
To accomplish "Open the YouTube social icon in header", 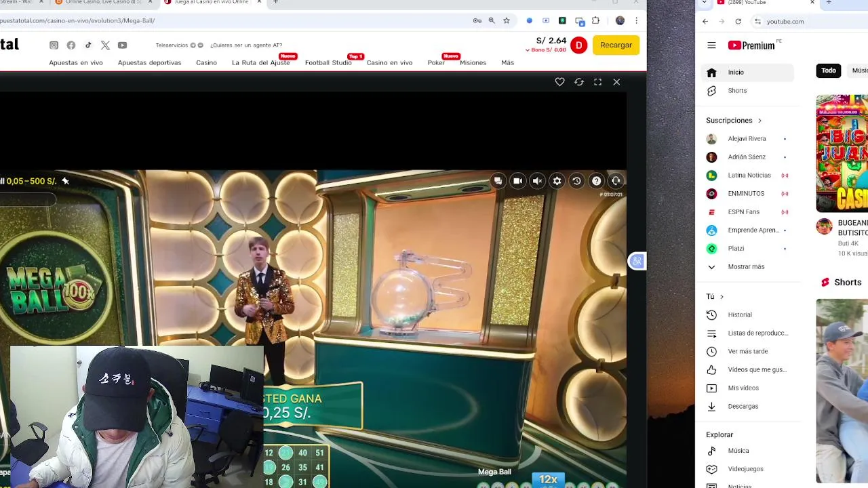I will click(122, 45).
